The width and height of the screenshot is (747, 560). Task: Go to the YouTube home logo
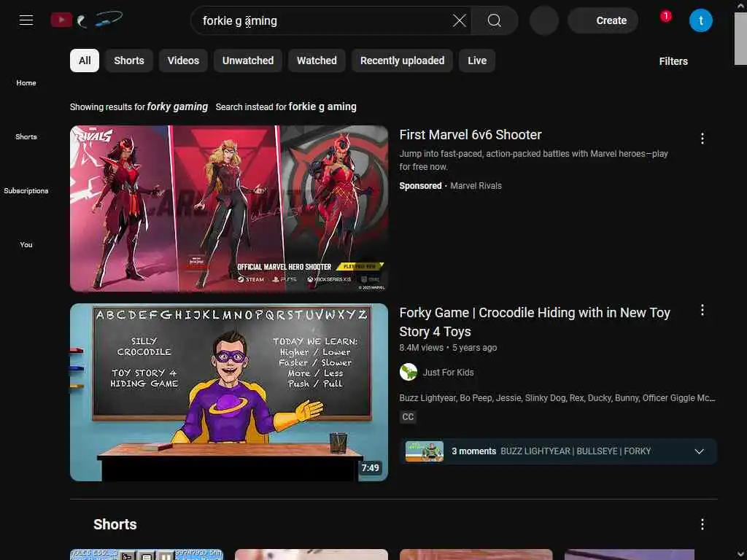(86, 20)
